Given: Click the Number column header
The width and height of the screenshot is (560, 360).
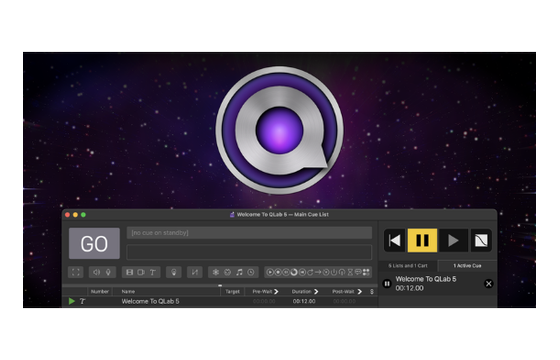Looking at the screenshot, I should (100, 291).
